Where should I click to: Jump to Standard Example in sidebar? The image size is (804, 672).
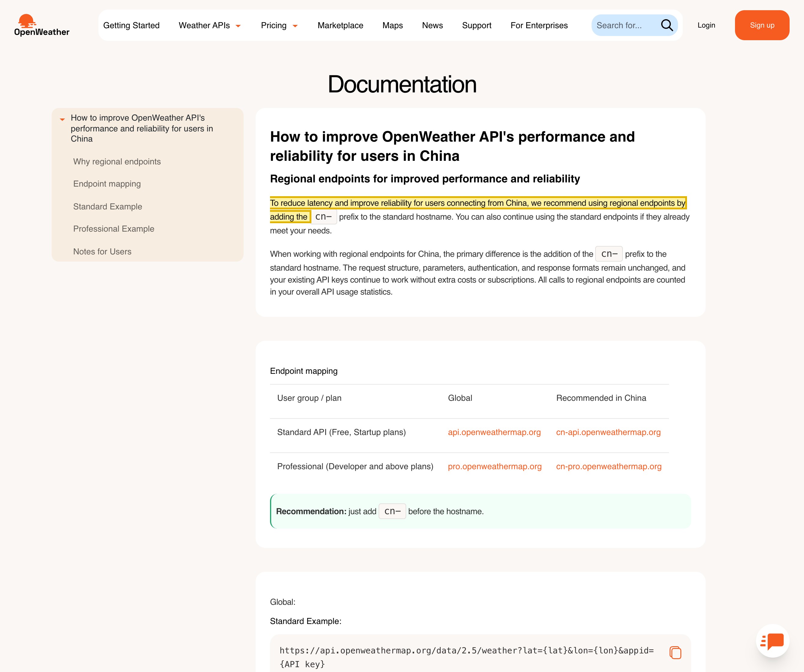(108, 206)
